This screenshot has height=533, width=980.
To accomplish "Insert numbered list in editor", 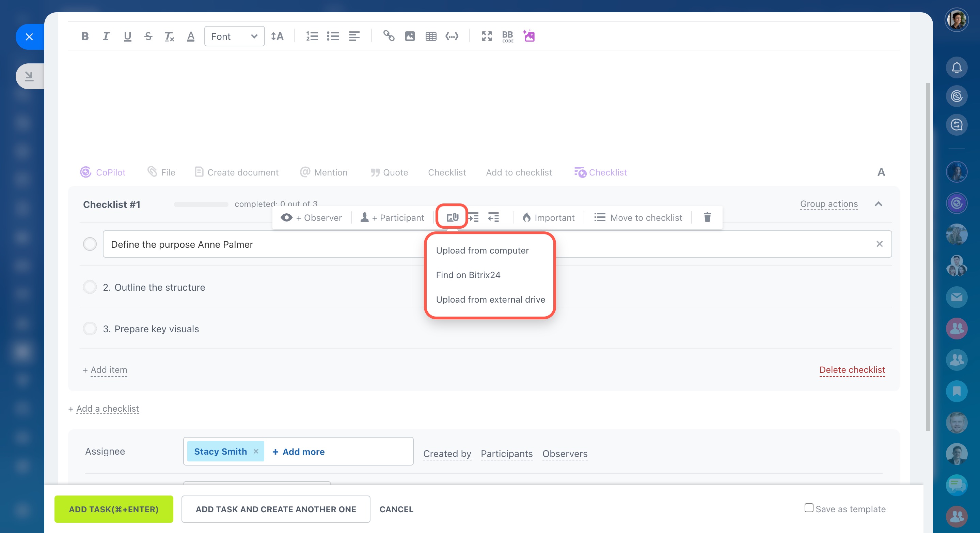I will (312, 36).
